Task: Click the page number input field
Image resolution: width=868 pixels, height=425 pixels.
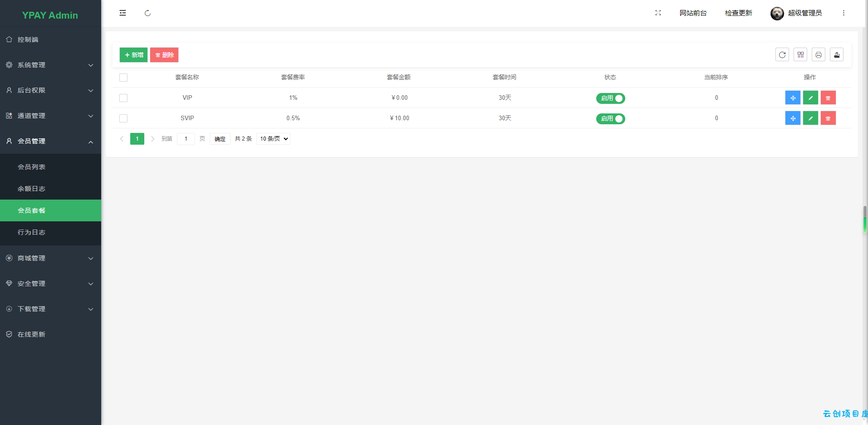Action: click(186, 139)
